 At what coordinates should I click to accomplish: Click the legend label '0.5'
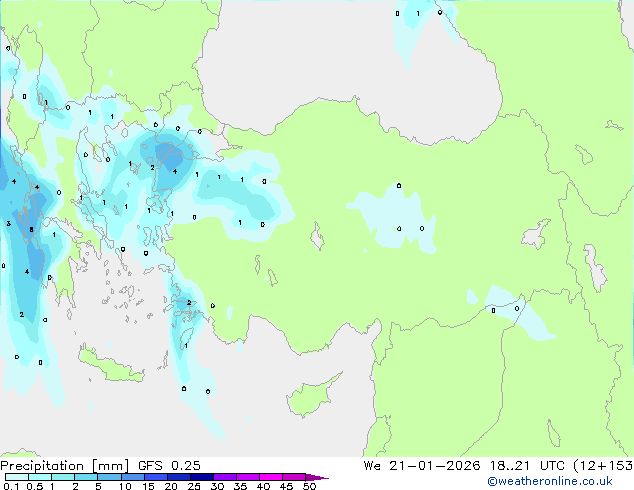pyautogui.click(x=35, y=486)
